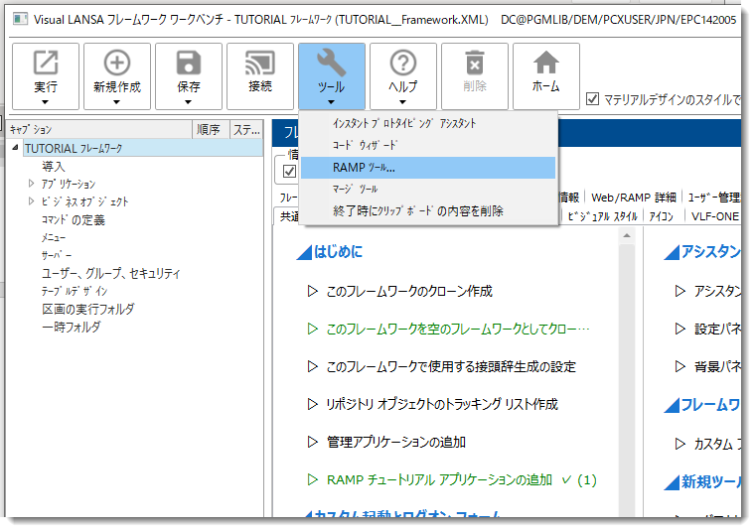
Task: Select インスタントプロトタイピング アシスタント menu item
Action: coord(428,124)
